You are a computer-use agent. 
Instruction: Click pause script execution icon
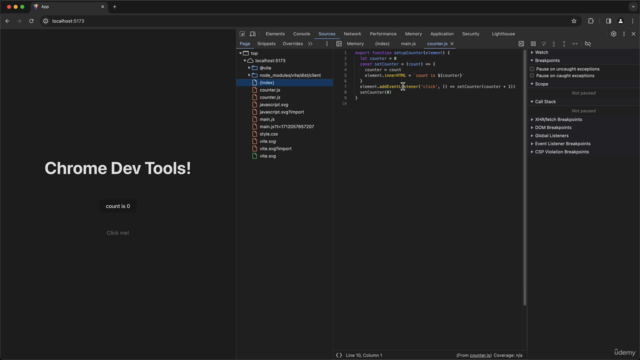click(x=533, y=44)
